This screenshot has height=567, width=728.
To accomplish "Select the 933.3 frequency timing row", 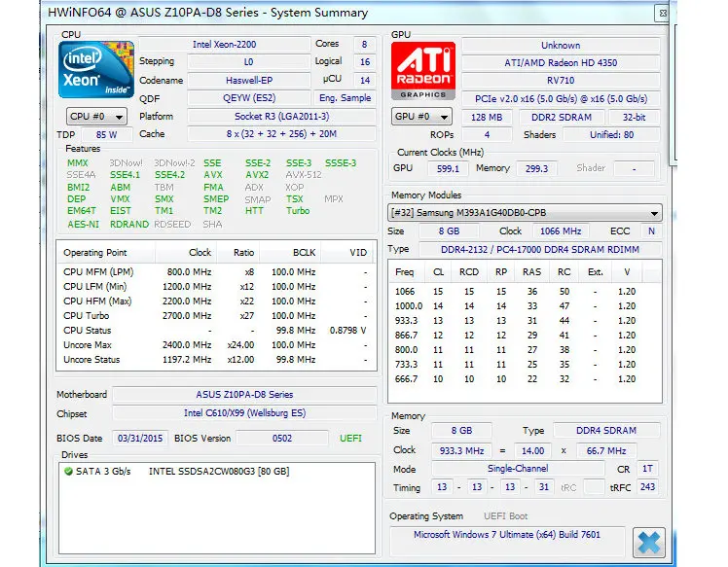I will coord(525,321).
